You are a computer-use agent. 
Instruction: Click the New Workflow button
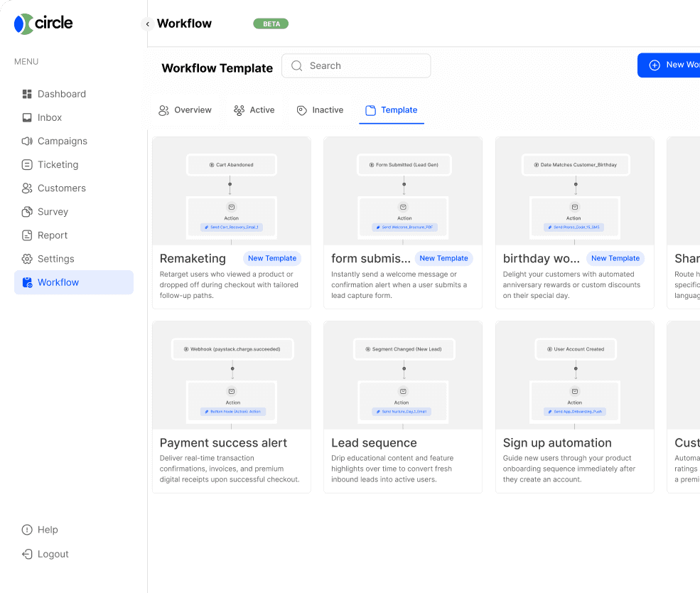point(669,65)
